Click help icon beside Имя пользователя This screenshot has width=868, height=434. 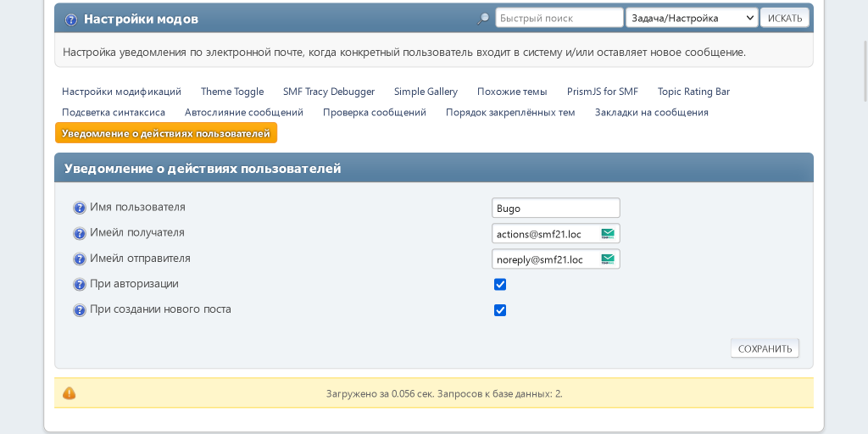tap(80, 208)
